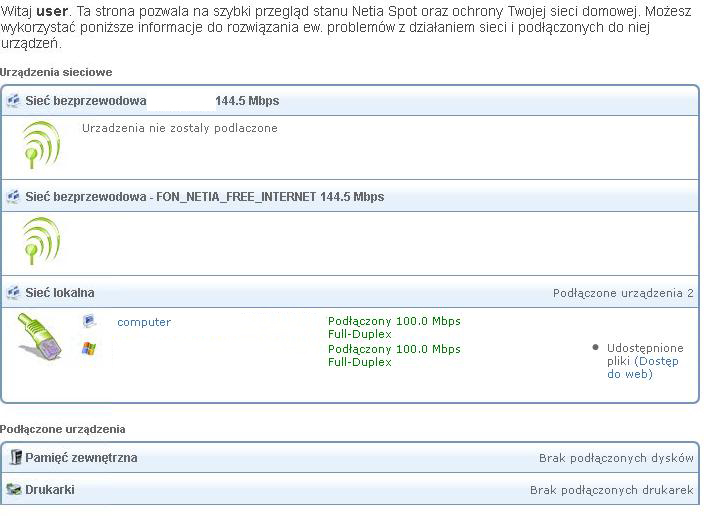Click the Udostępnione pliki text
Viewport: 706px width, 516px height.
645,354
